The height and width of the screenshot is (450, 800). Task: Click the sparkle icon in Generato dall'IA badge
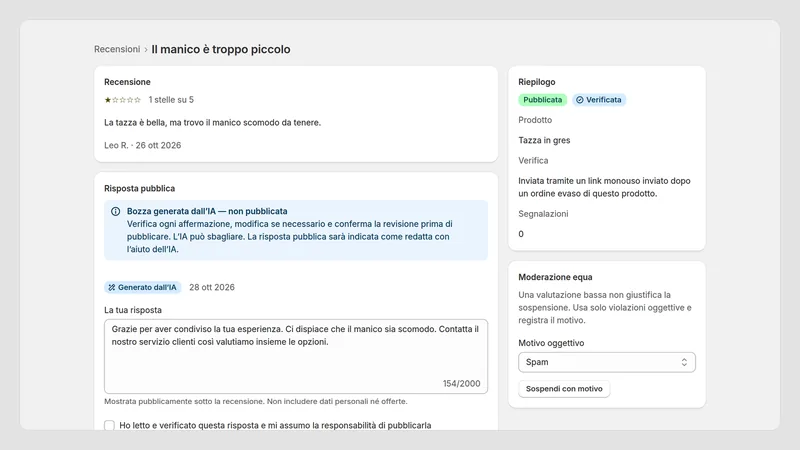pos(112,288)
